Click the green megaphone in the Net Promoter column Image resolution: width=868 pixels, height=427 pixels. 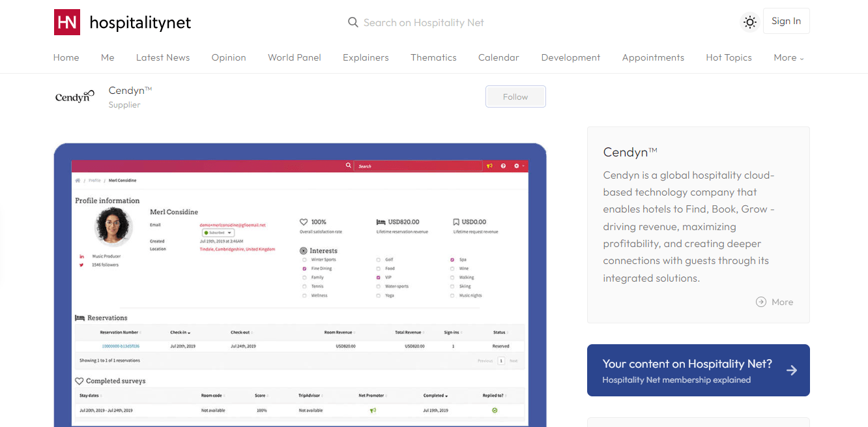[373, 411]
